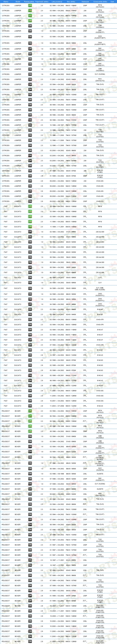The height and width of the screenshot is (644, 117).
Task: Click the Moc silnika column header
Action: tap(71, 1)
